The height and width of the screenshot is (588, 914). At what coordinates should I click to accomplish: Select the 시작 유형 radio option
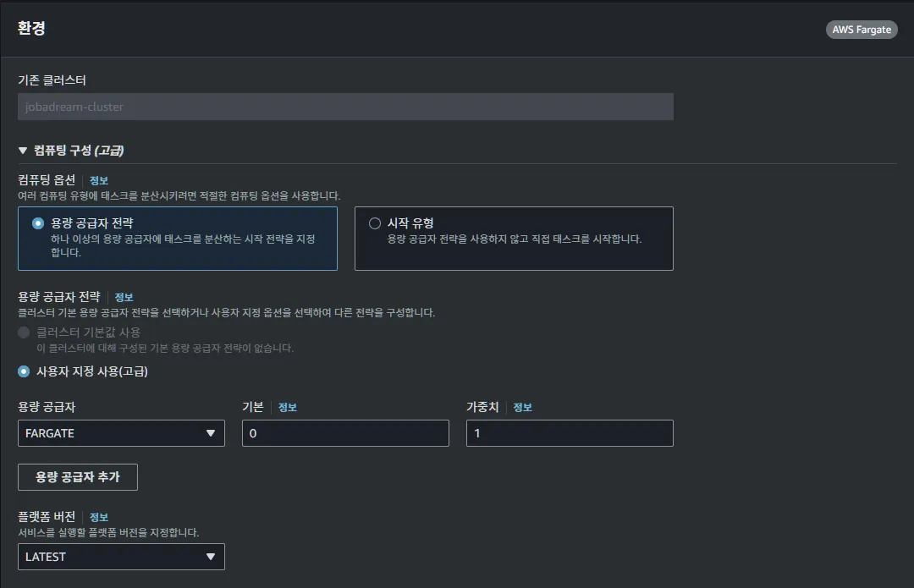pyautogui.click(x=375, y=223)
